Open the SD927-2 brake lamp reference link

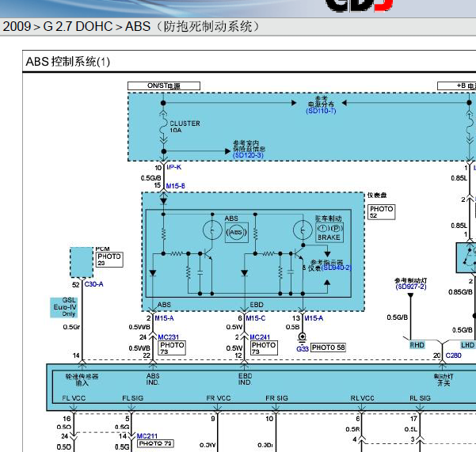click(411, 287)
